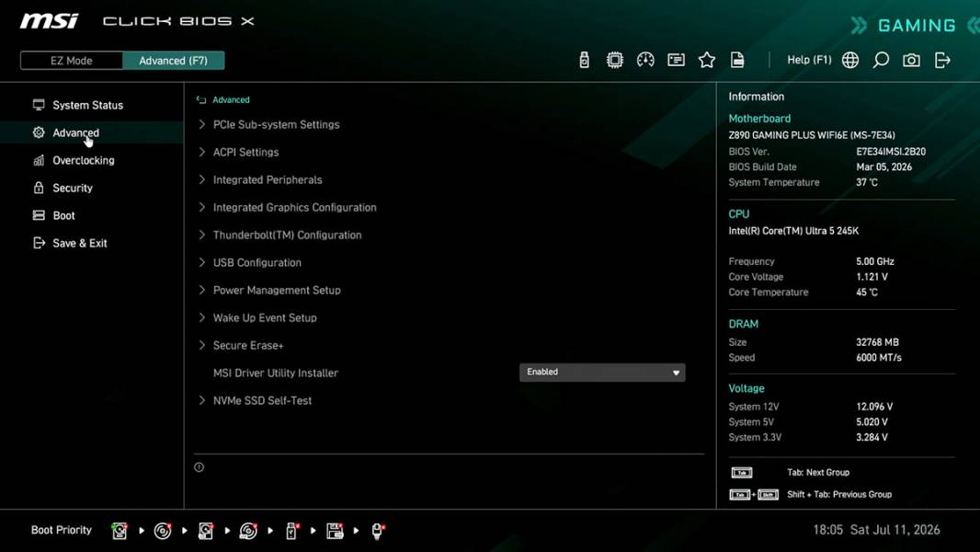Click the motherboard name Z890 GAMING PLUS WIFI6E
The width and height of the screenshot is (980, 552).
811,135
